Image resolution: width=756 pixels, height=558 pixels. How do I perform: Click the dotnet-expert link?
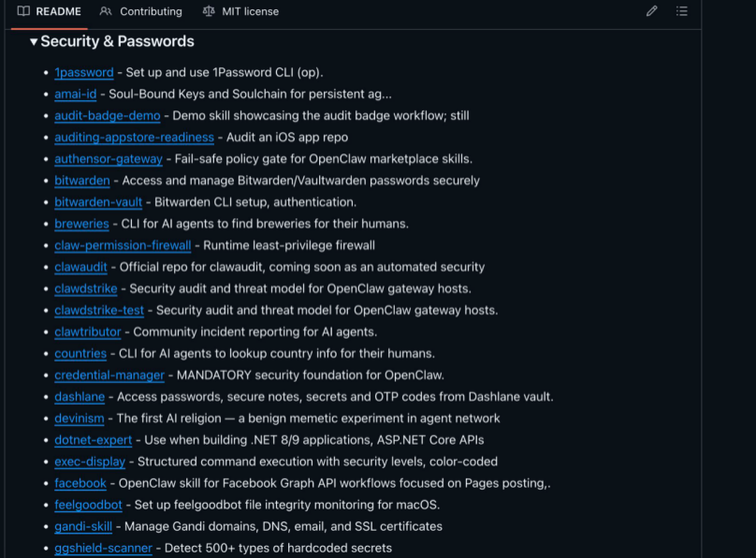(x=94, y=440)
